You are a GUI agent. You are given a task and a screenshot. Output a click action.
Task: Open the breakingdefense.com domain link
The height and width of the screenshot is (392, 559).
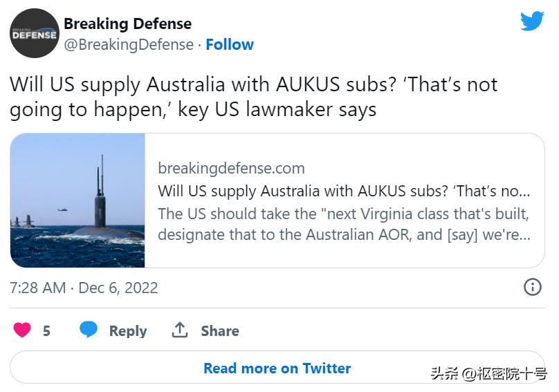231,168
